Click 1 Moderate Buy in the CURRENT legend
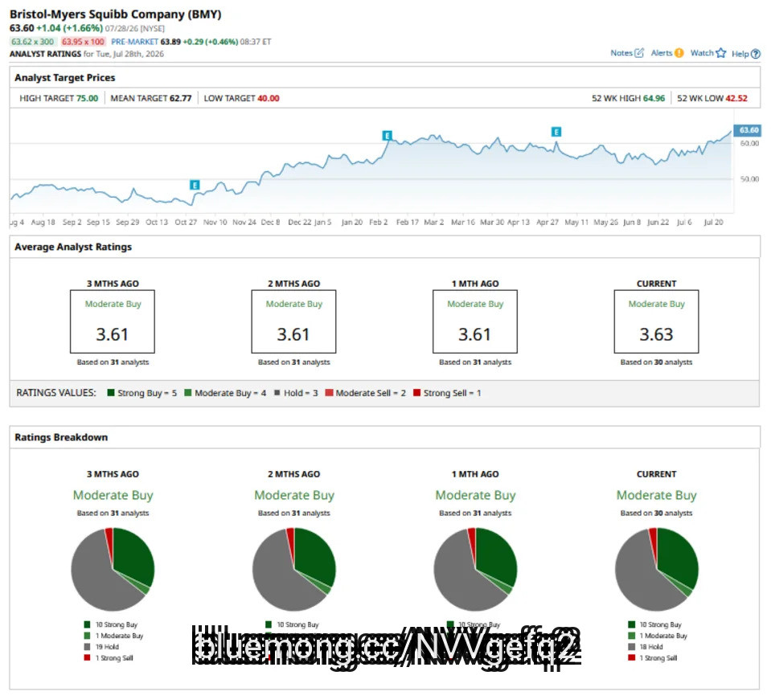The image size is (771, 700). 663,636
